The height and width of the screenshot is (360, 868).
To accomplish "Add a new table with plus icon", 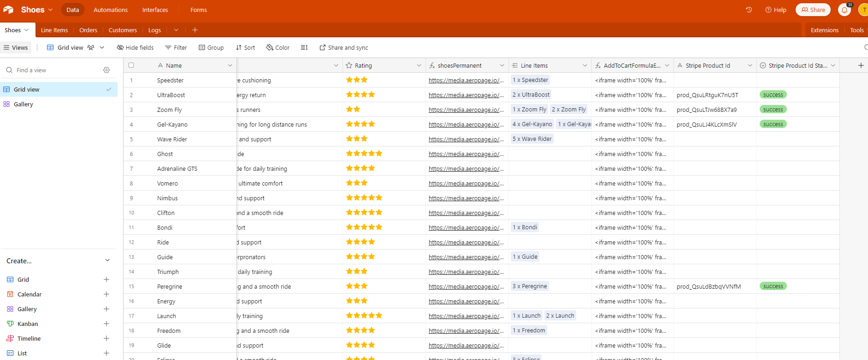I will tap(195, 30).
